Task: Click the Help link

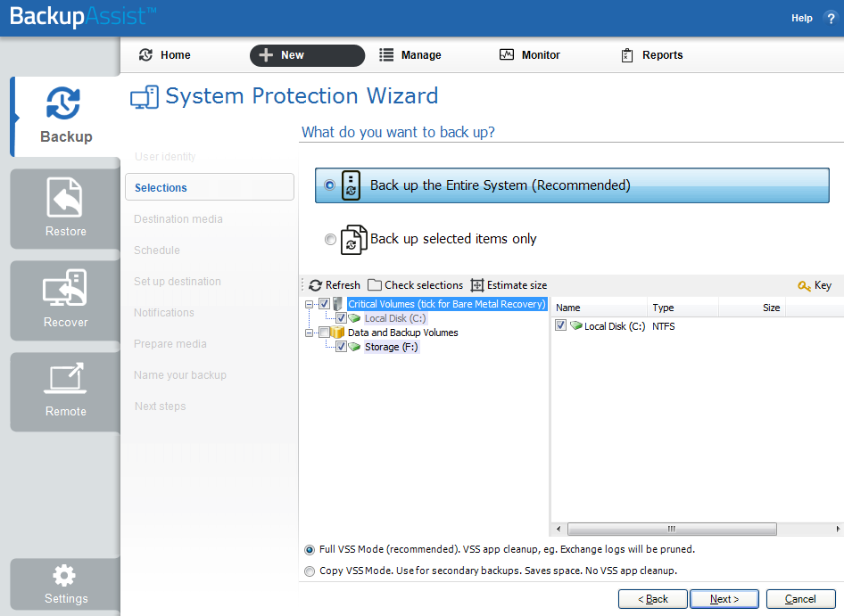Action: click(x=801, y=19)
